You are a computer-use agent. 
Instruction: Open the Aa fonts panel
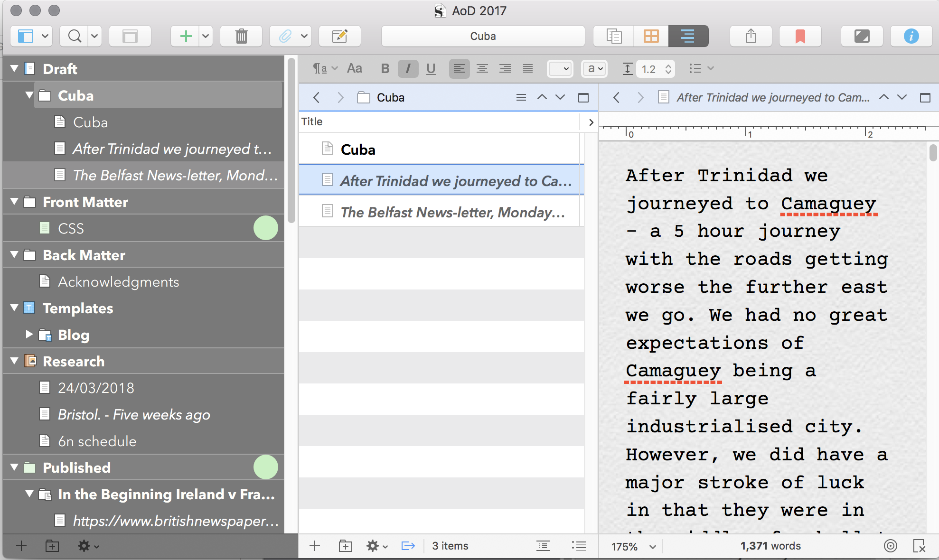point(355,69)
